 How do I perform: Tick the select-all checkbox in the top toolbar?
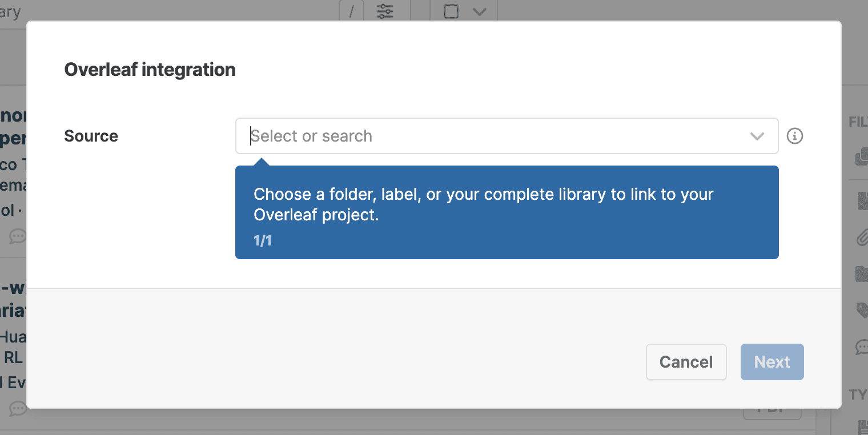point(451,11)
